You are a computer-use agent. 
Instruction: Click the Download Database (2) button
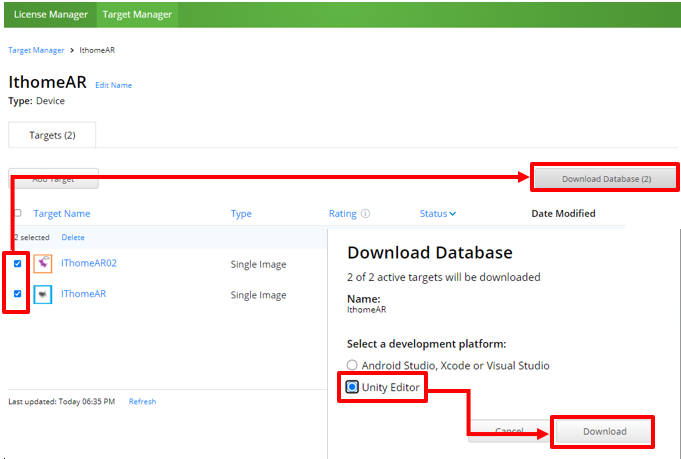point(606,178)
